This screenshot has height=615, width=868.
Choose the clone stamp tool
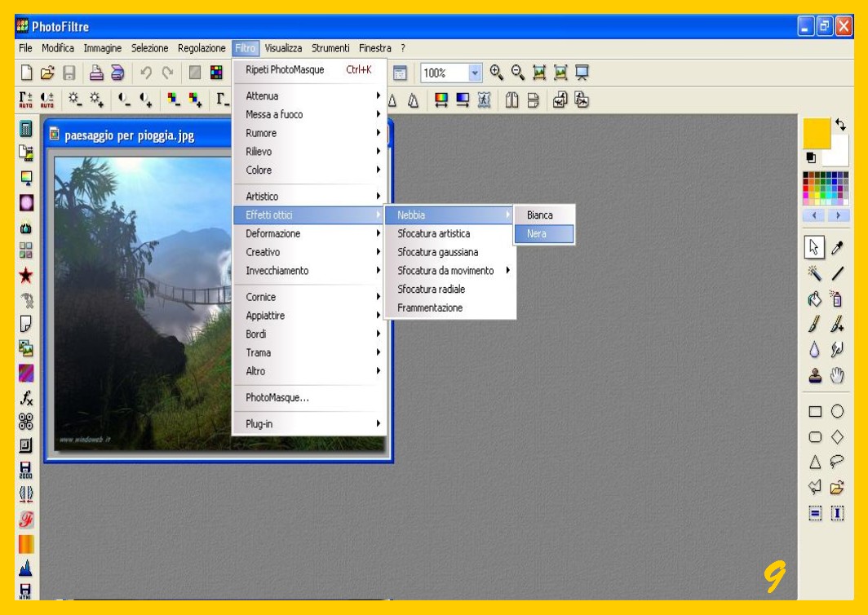[x=814, y=376]
